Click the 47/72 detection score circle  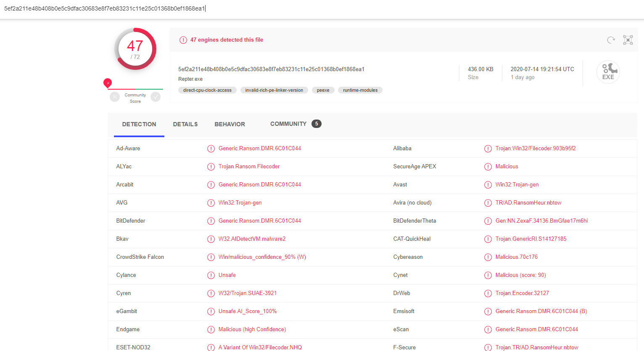click(135, 49)
